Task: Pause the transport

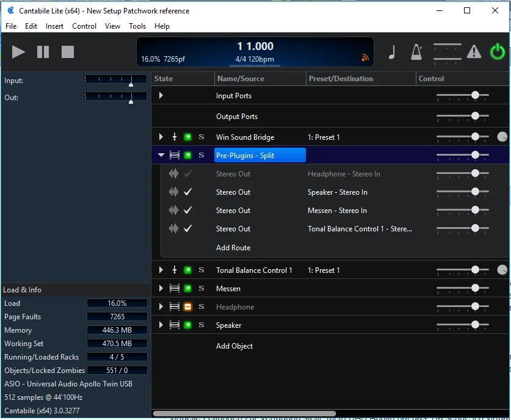Action: tap(43, 52)
